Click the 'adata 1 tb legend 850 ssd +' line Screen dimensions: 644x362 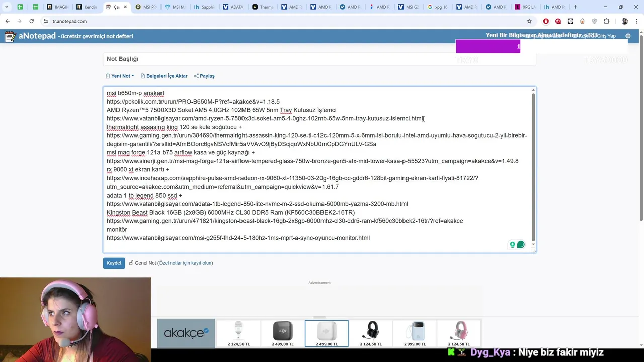click(144, 195)
